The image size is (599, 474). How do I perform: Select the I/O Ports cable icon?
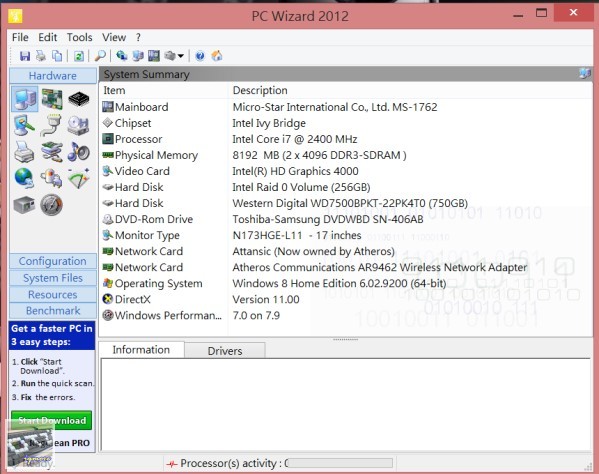pyautogui.click(x=52, y=125)
